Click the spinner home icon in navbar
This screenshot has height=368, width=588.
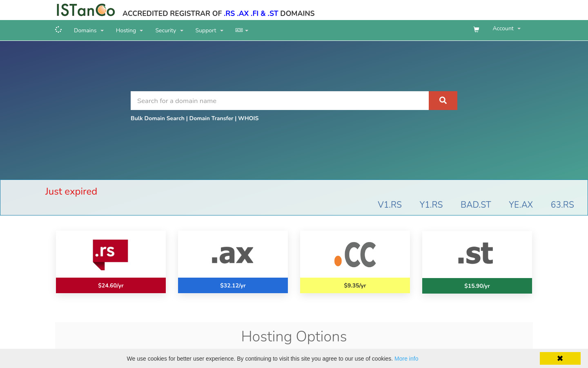tap(58, 29)
